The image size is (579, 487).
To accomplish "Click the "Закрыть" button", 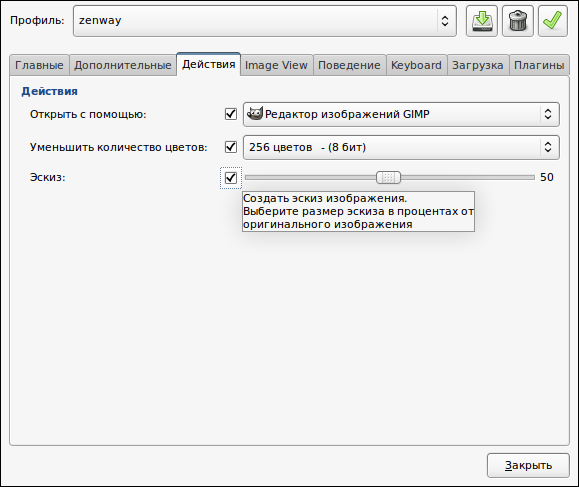I will (528, 466).
